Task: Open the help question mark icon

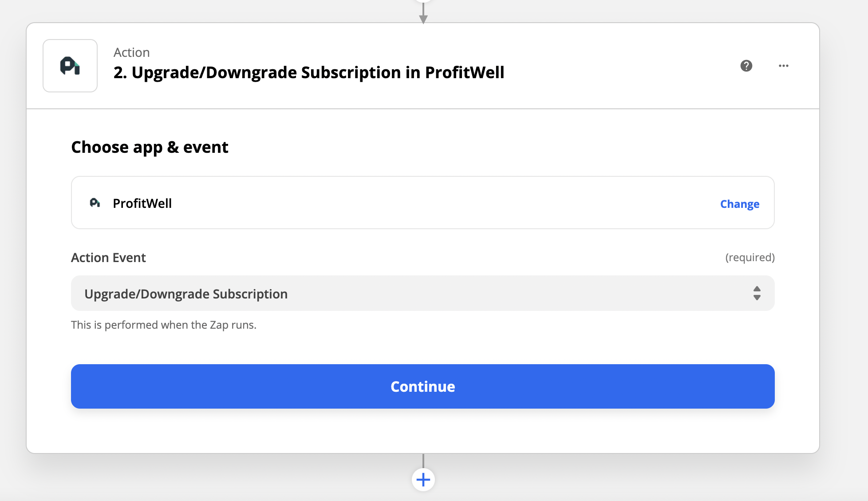Action: 746,66
